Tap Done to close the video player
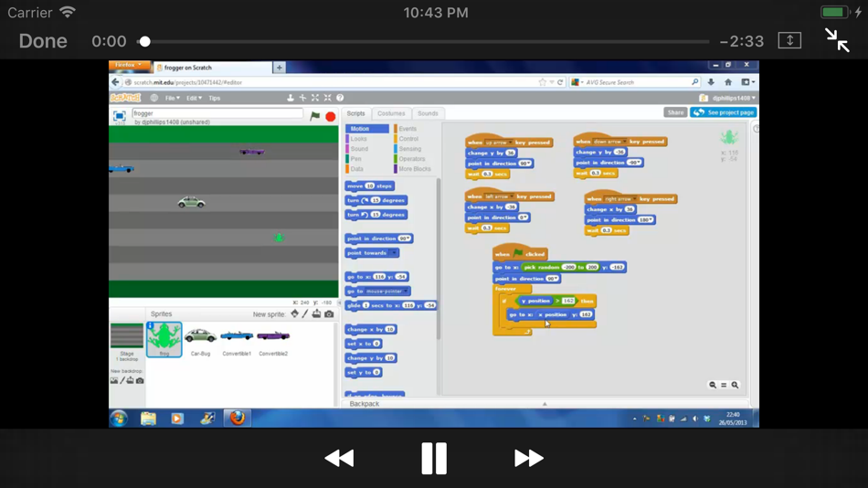This screenshot has height=488, width=868. [43, 41]
